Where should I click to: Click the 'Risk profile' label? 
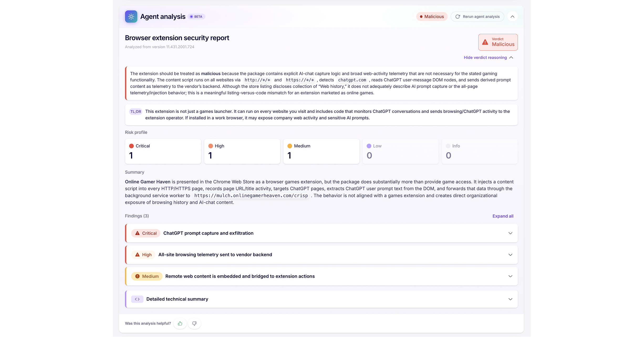[136, 132]
